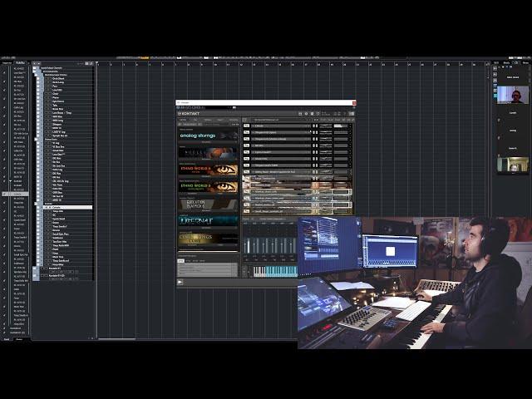Click wrench icon on third rack instrument
Viewport: 532px width, 399px height.
click(247, 139)
